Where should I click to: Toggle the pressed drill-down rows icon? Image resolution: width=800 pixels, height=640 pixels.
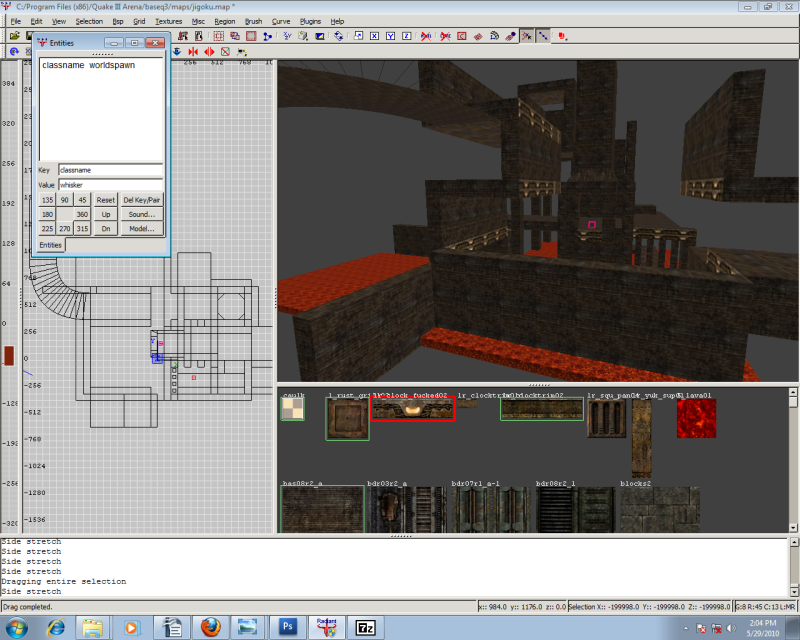[x=543, y=36]
